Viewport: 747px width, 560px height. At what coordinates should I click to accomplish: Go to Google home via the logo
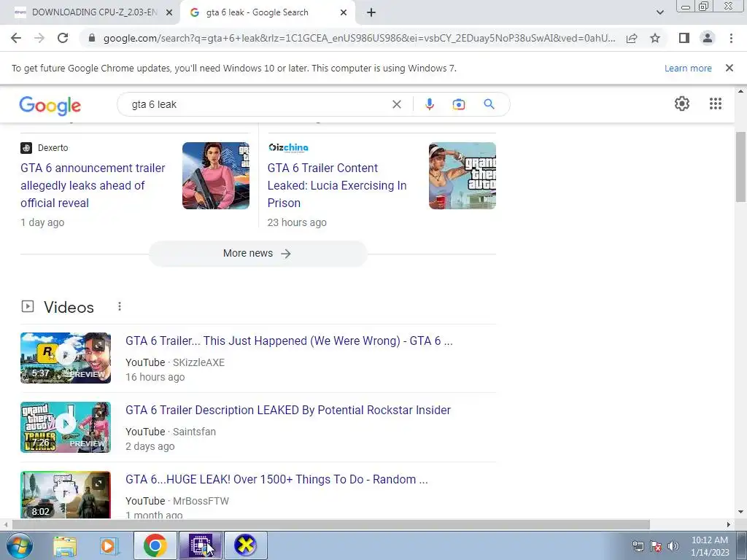pos(50,105)
